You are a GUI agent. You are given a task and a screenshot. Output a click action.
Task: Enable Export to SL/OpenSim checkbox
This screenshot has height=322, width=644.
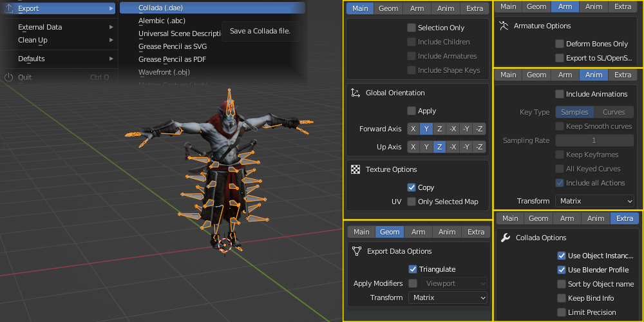[x=560, y=58]
